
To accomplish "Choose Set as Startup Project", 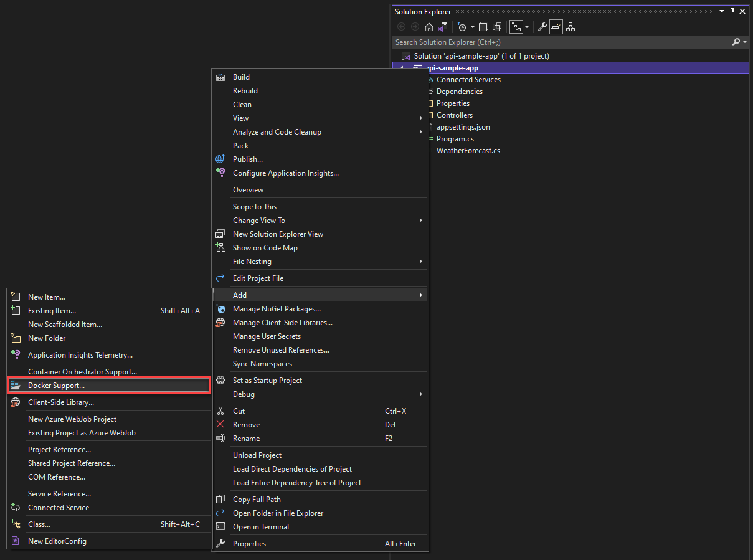I will pyautogui.click(x=267, y=380).
